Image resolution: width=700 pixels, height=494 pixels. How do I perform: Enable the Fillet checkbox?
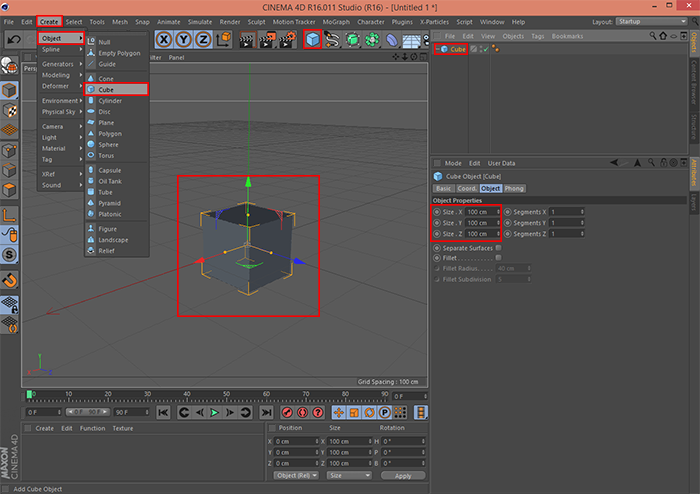click(x=499, y=257)
